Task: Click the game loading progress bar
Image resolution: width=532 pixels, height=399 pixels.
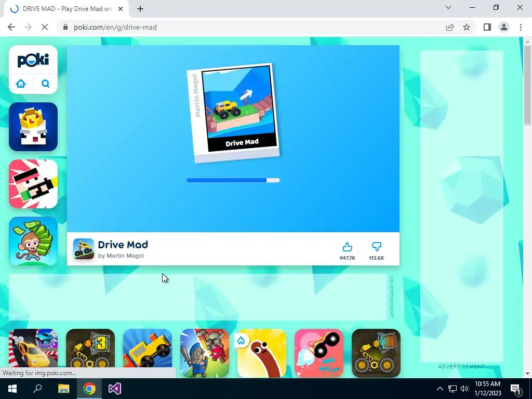Action: (233, 180)
